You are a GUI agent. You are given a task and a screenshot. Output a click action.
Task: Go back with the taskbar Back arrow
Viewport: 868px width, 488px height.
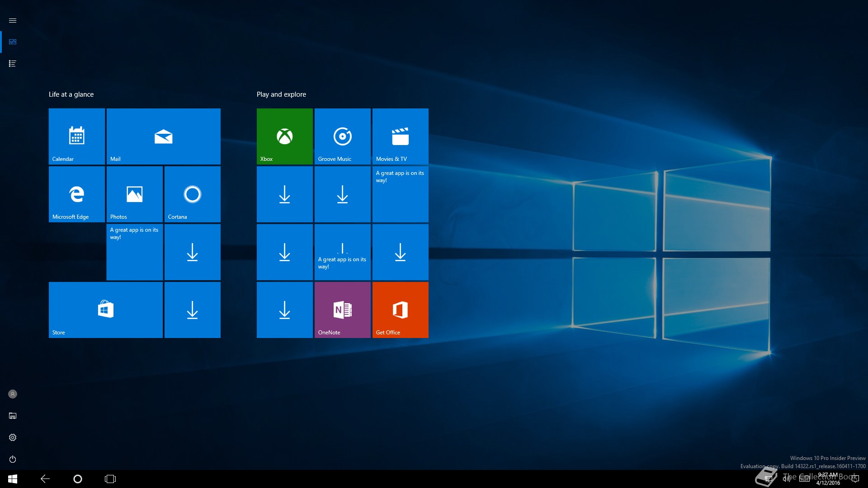pos(45,479)
